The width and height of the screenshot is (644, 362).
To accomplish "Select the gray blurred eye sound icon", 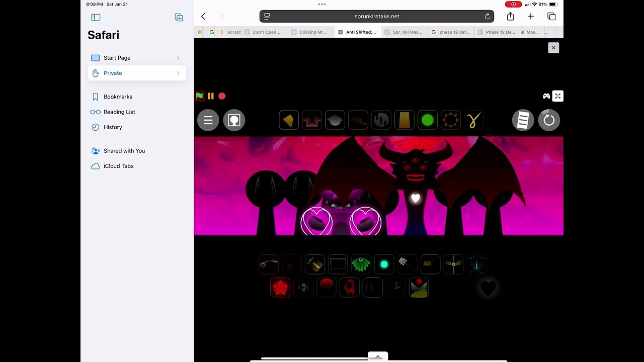I will pyautogui.click(x=303, y=288).
